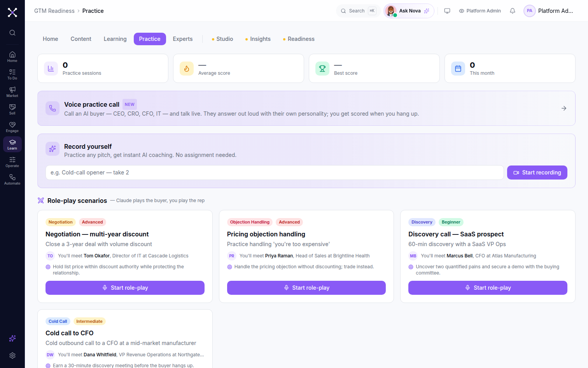Go to Home in the sidebar
The height and width of the screenshot is (368, 588).
click(12, 56)
